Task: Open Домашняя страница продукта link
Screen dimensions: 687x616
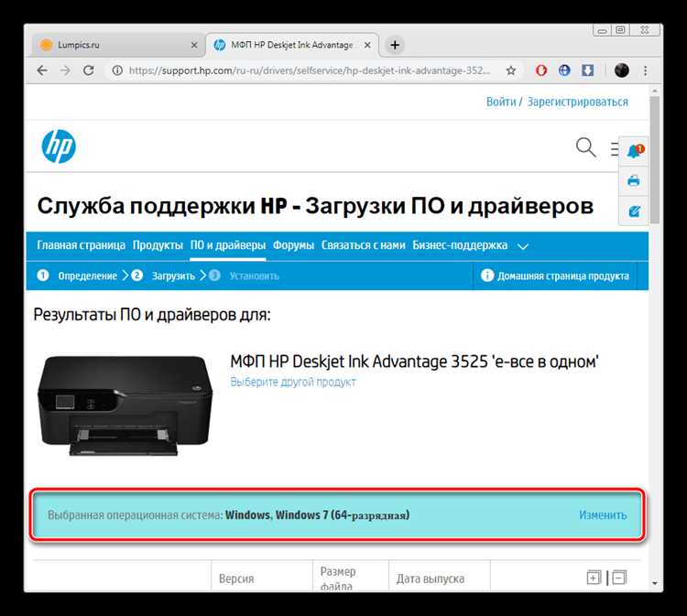Action: pos(563,276)
